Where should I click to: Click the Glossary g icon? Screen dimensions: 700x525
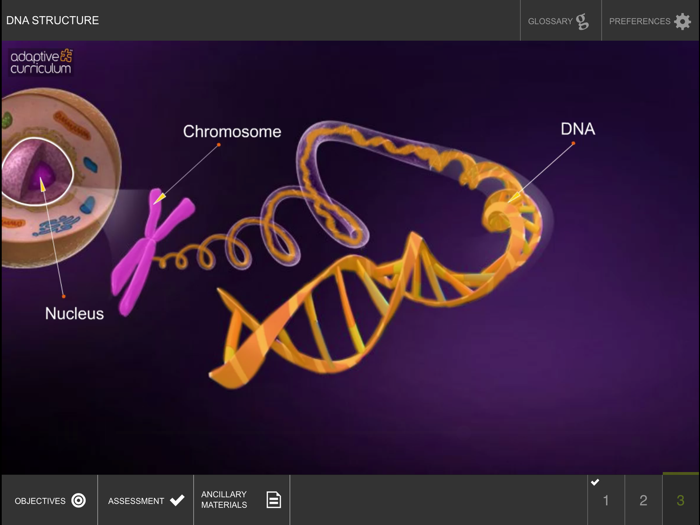coord(582,21)
